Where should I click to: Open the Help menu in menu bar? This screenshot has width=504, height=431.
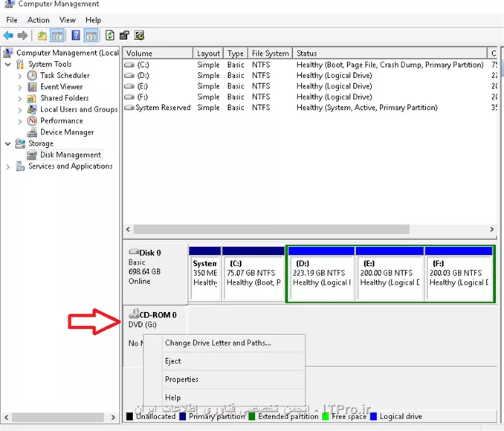(x=93, y=20)
